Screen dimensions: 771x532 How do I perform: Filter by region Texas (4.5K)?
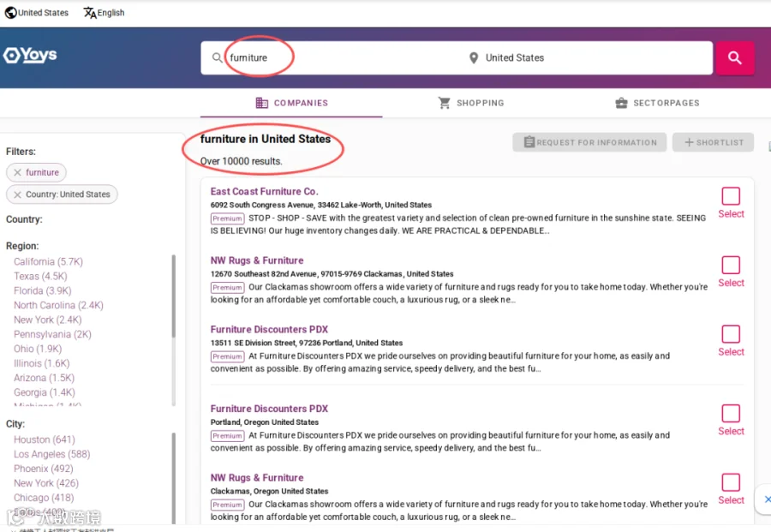point(40,277)
